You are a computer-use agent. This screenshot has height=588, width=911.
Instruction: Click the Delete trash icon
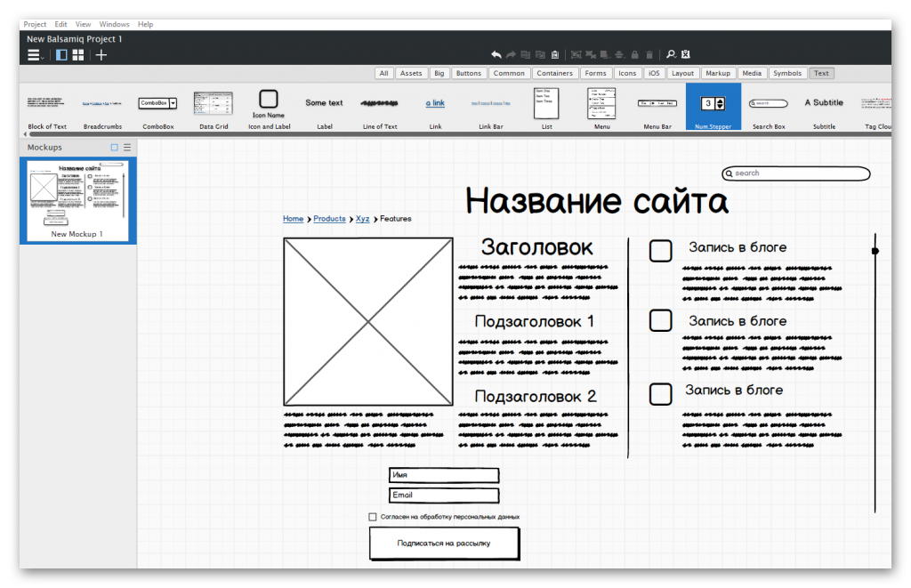[649, 55]
